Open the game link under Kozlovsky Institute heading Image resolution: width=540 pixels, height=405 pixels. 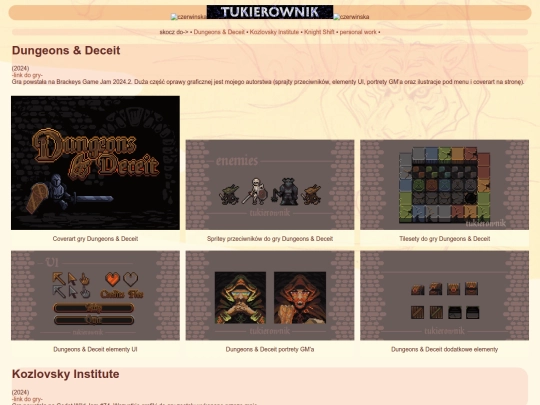pyautogui.click(x=27, y=399)
